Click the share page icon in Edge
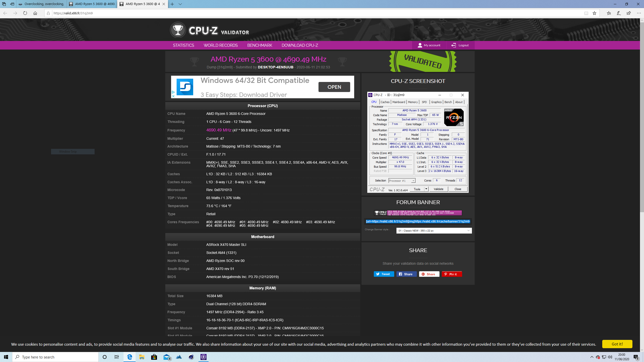The width and height of the screenshot is (644, 362). (x=629, y=13)
